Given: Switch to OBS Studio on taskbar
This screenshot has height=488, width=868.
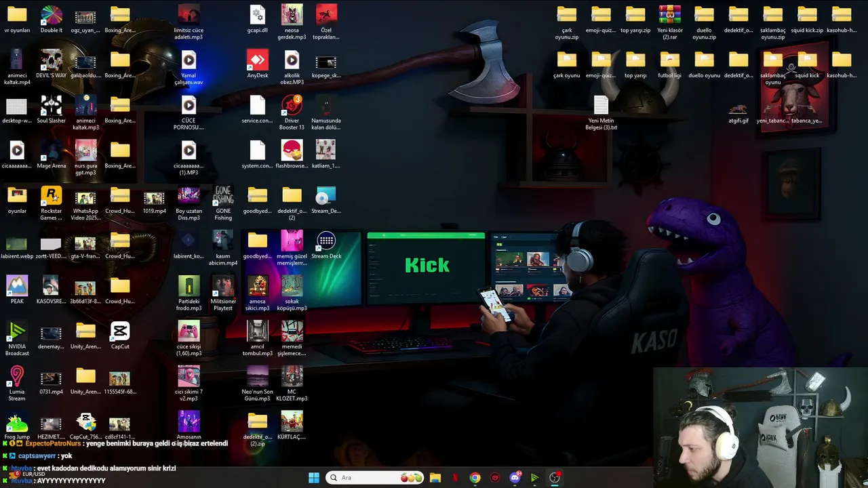Looking at the screenshot, I should point(555,478).
